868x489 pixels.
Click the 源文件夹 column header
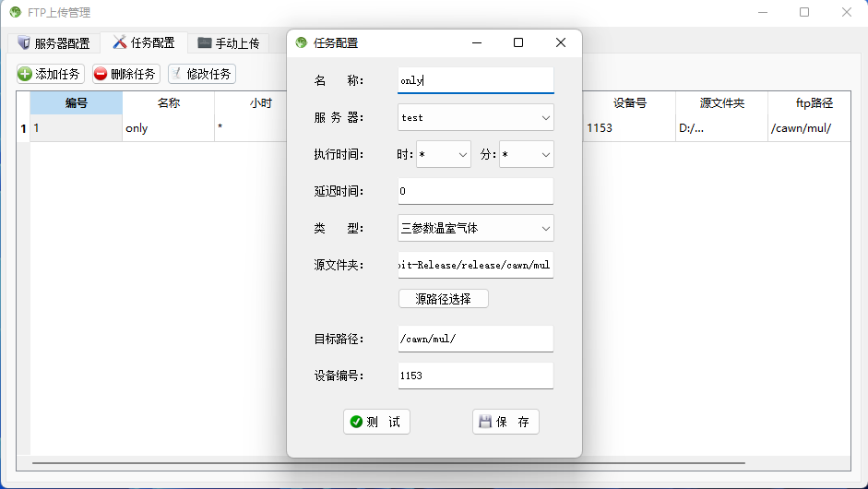click(722, 103)
